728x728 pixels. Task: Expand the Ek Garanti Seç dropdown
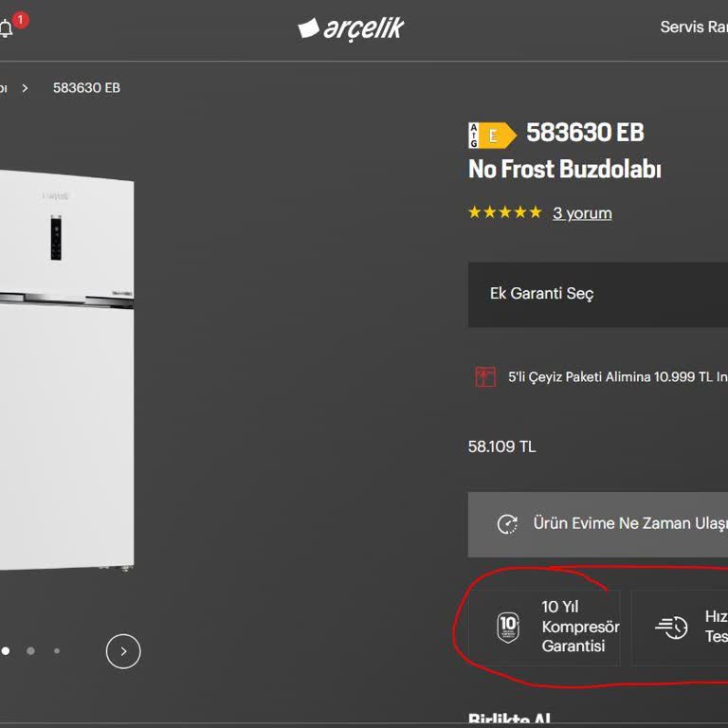[x=598, y=294]
